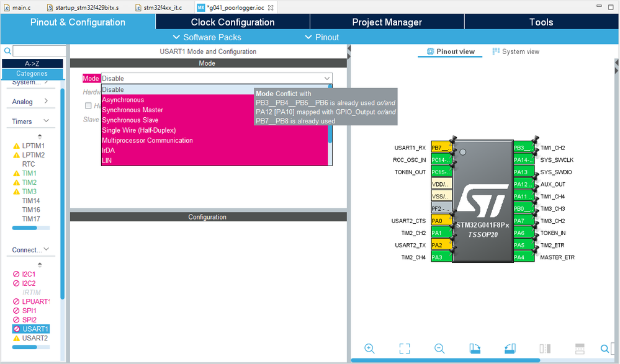Expand the System category chevron

pyautogui.click(x=47, y=82)
